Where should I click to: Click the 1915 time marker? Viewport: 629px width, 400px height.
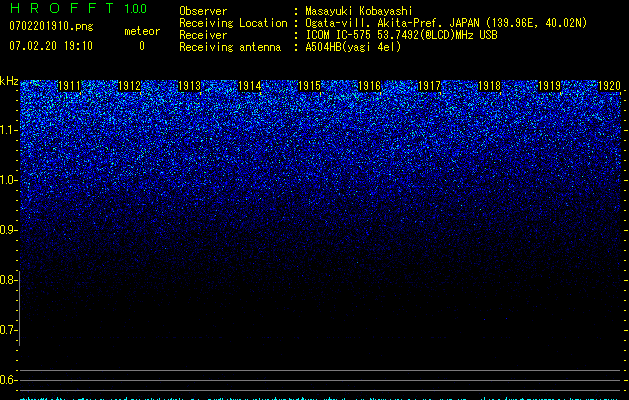pos(309,86)
